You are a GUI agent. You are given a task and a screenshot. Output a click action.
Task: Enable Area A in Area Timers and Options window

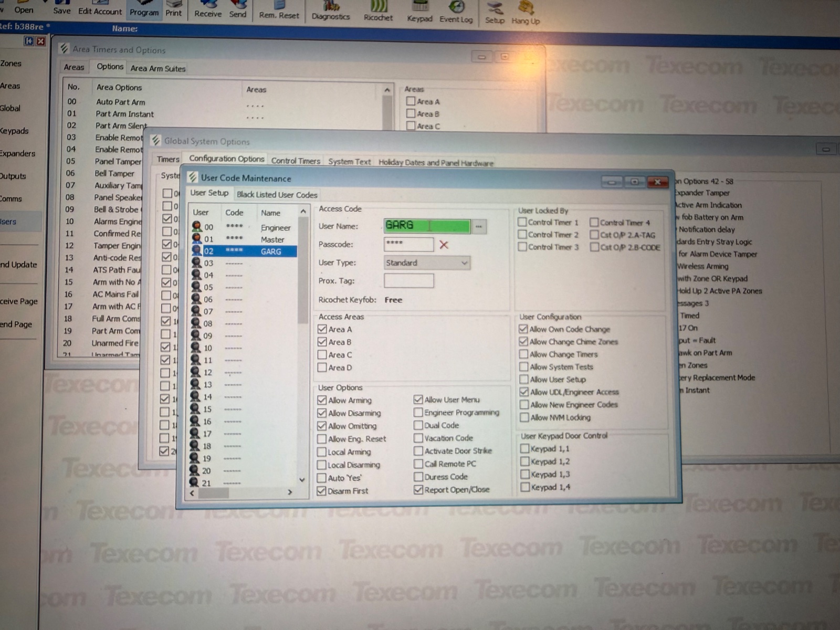pyautogui.click(x=411, y=101)
